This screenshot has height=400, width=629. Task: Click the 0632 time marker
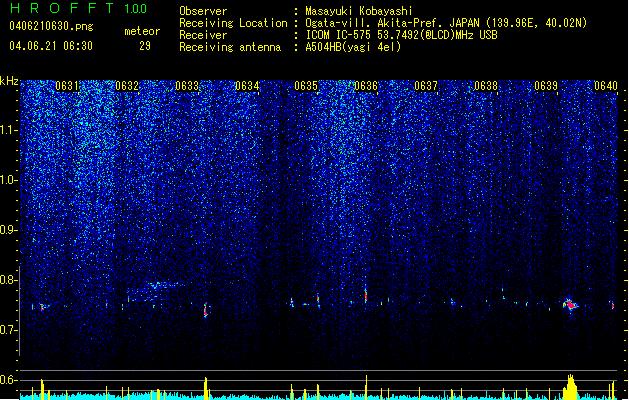[127, 86]
